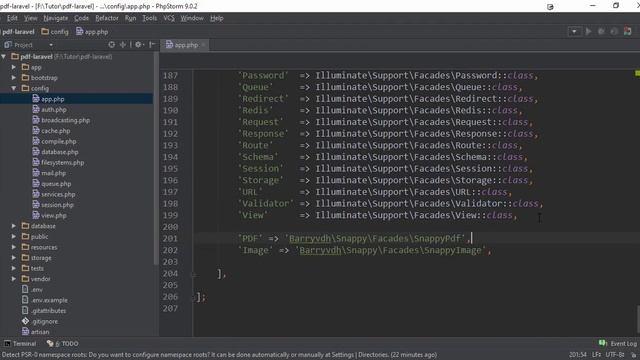The width and height of the screenshot is (640, 360).
Task: Open the run configuration dropdown
Action: (x=574, y=31)
